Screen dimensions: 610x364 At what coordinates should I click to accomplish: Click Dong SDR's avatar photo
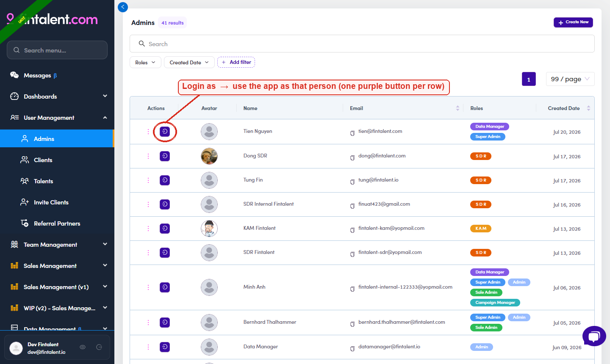coord(209,156)
